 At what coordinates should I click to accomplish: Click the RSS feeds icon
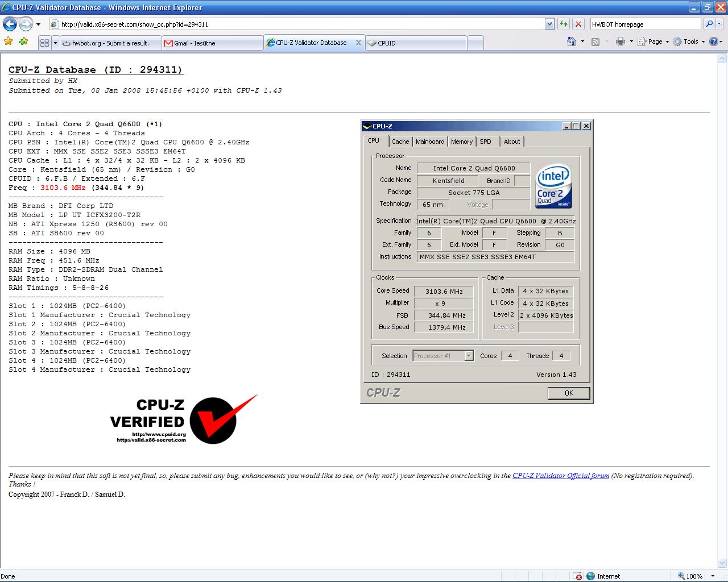pyautogui.click(x=595, y=41)
